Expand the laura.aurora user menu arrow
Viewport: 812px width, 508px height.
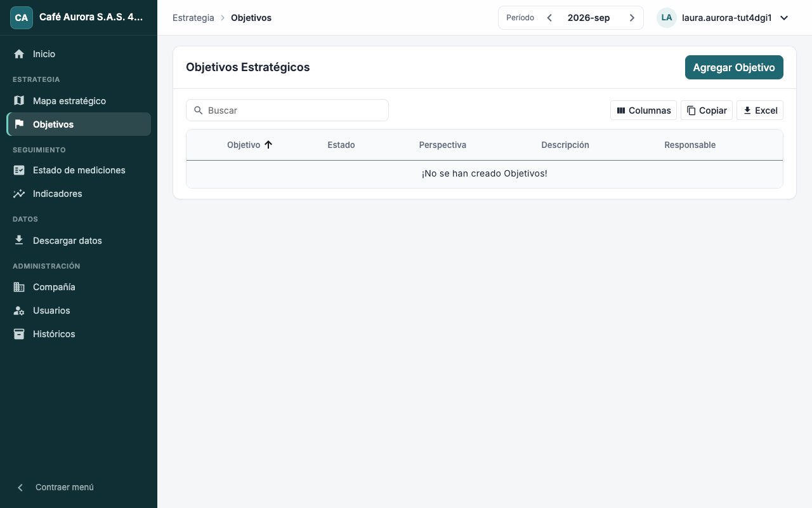pyautogui.click(x=784, y=18)
